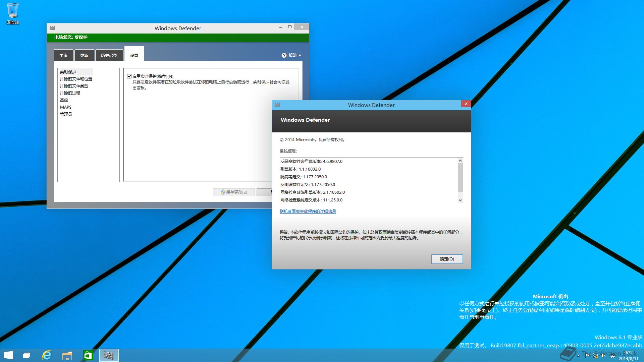644x362 pixels.
Task: Click the 防病毒定义 1.177.2050.0 line
Action: pos(304,177)
